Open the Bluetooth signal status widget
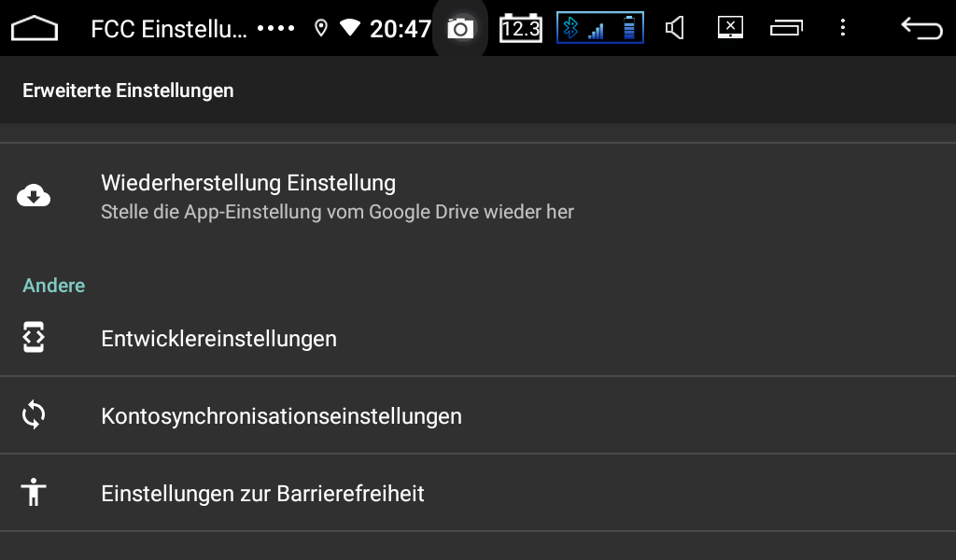 [x=600, y=28]
